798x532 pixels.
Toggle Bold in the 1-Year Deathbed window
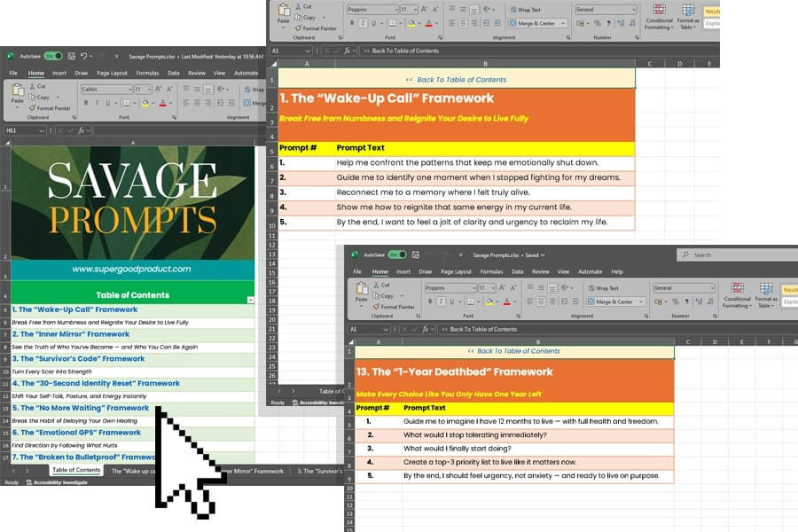[x=430, y=301]
